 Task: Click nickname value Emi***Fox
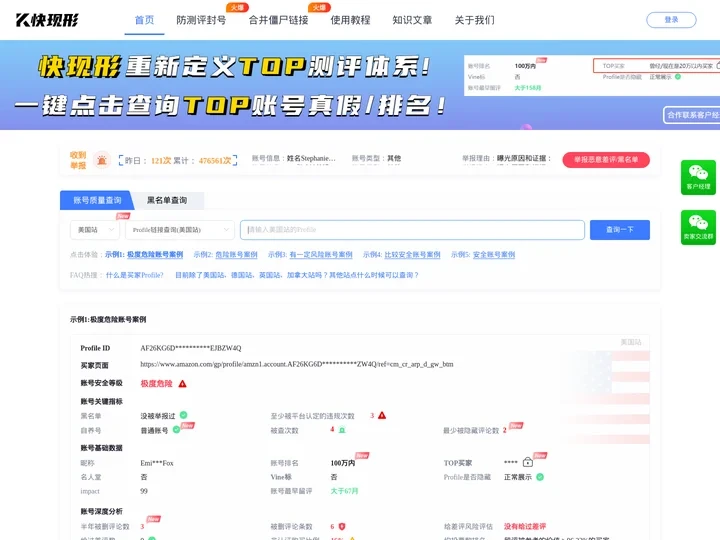point(157,463)
